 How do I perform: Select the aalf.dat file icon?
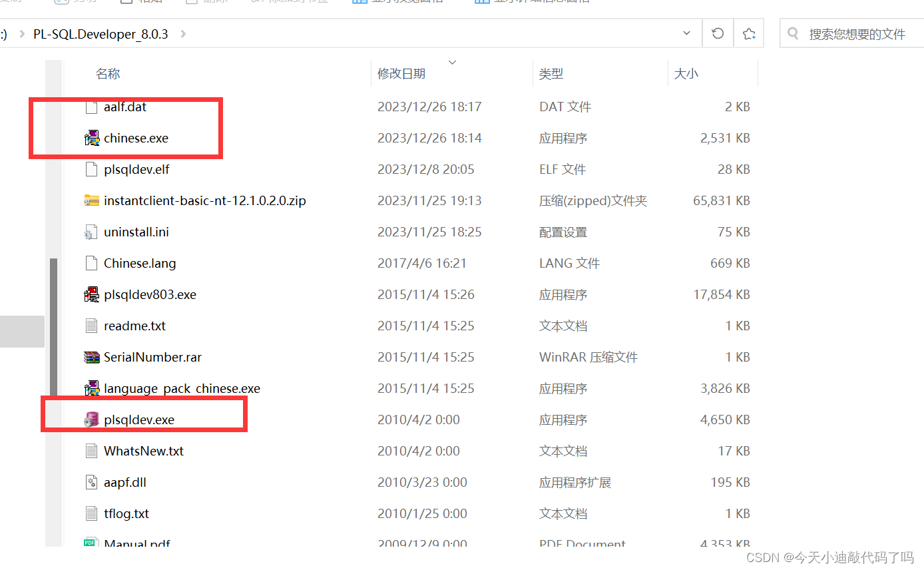[x=91, y=107]
